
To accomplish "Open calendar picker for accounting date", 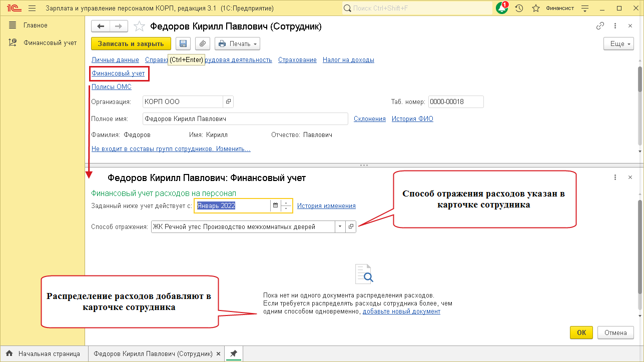I will click(x=275, y=205).
